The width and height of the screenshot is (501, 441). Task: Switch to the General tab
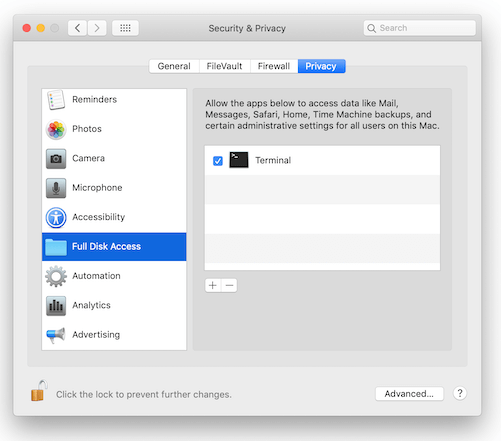pyautogui.click(x=174, y=66)
